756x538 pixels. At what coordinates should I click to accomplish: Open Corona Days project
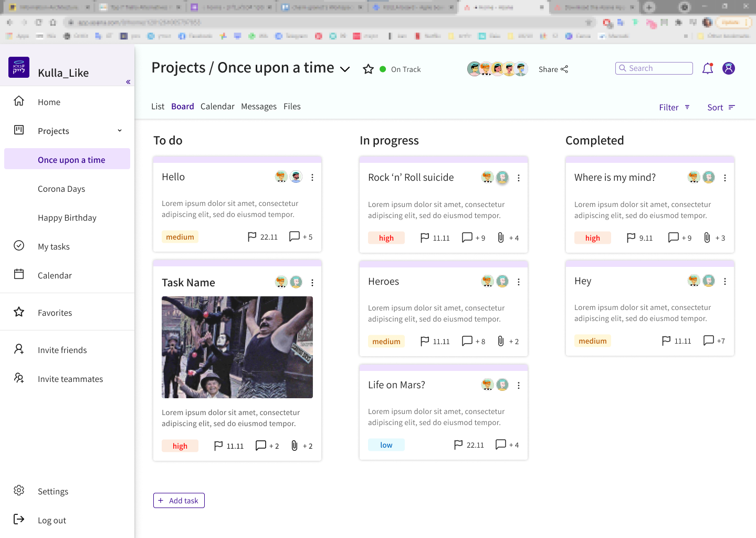61,189
